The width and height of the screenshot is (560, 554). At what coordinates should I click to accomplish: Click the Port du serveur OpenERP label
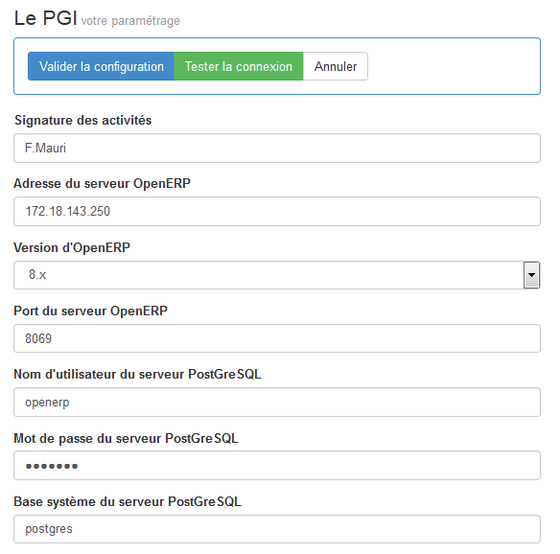[x=90, y=311]
